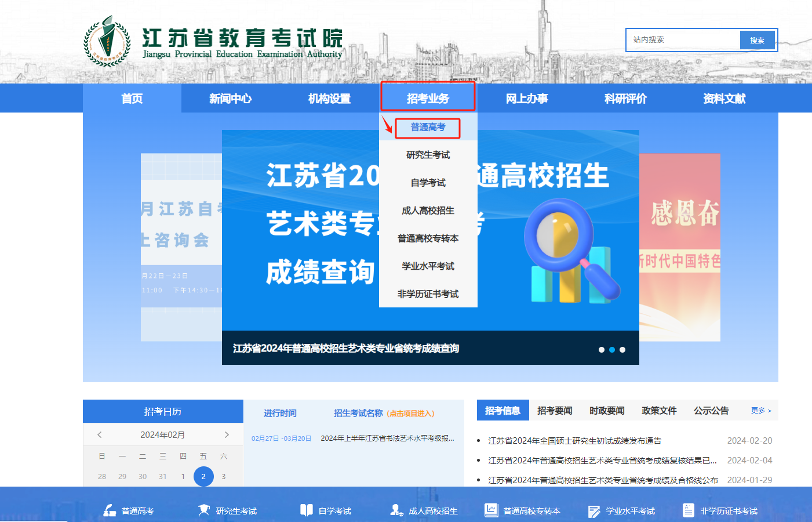Select day 30 in calendar
Screen dimensions: 812x522
click(143, 476)
